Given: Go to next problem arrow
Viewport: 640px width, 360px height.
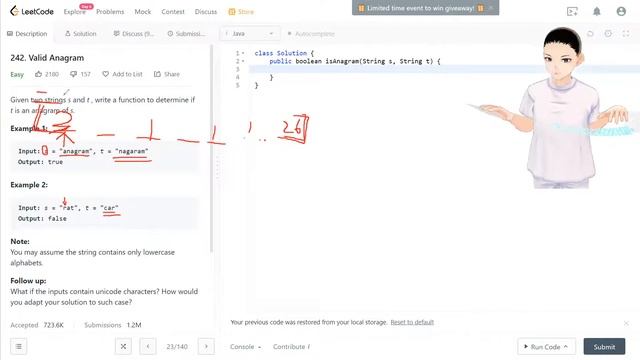Looking at the screenshot, I should tap(206, 347).
